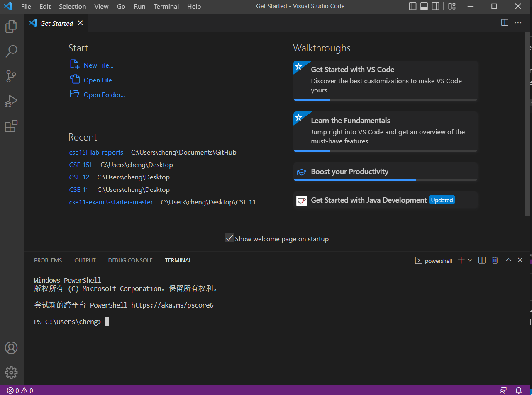This screenshot has width=532, height=395.
Task: Open the View menu
Action: 101,6
